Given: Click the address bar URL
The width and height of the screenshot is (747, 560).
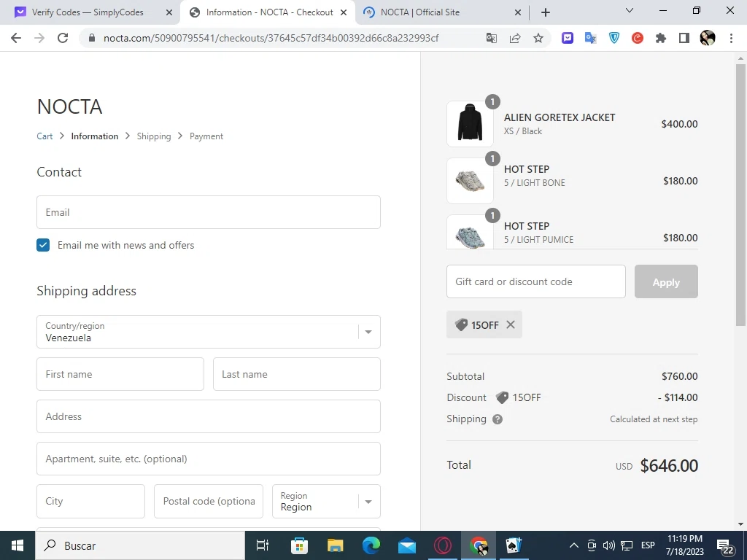Looking at the screenshot, I should (x=271, y=38).
